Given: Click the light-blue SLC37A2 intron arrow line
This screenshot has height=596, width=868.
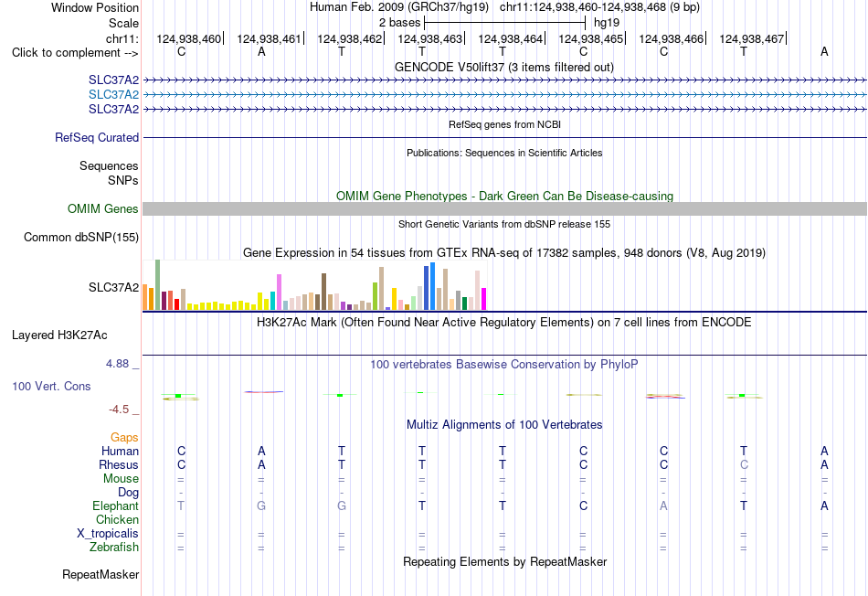Looking at the screenshot, I should (x=504, y=95).
